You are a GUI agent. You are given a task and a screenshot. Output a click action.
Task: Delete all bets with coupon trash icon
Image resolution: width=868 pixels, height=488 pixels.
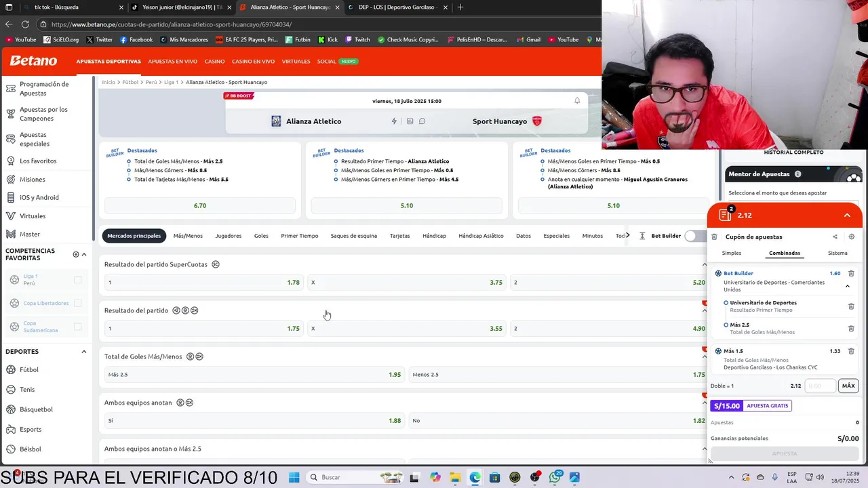714,237
